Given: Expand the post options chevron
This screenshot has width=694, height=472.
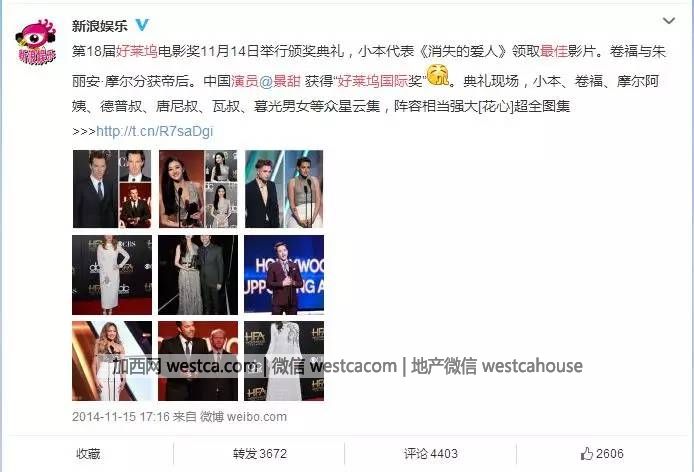Looking at the screenshot, I should [668, 20].
